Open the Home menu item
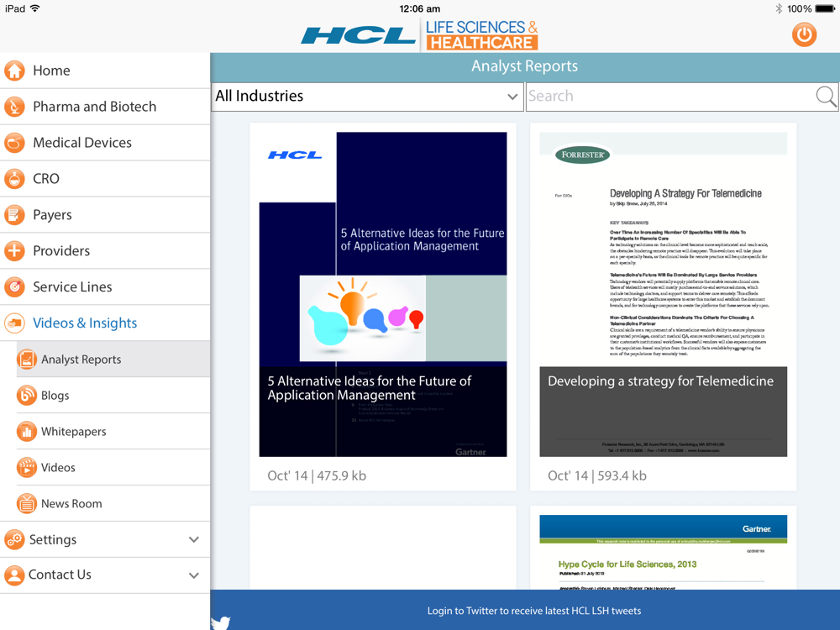The height and width of the screenshot is (630, 840). click(105, 71)
